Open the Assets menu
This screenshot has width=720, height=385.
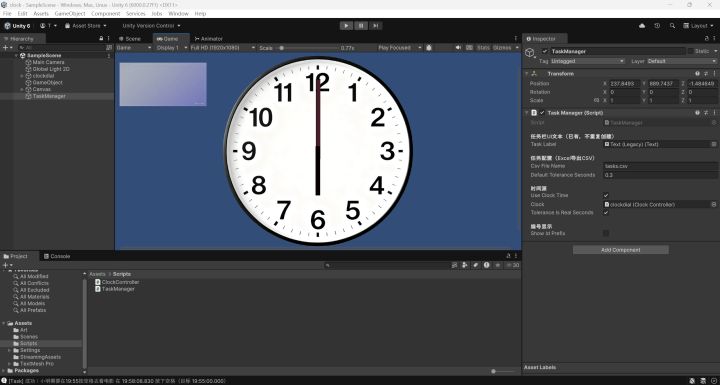[x=41, y=14]
